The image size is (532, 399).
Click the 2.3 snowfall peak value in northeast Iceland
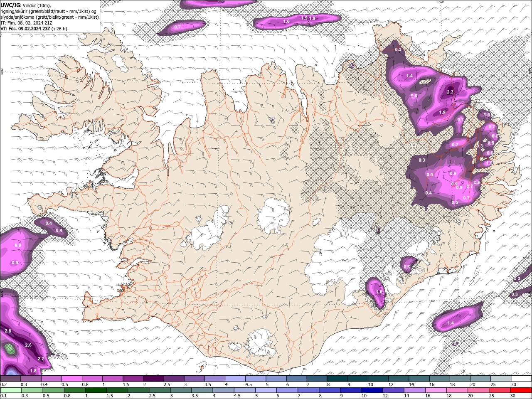pyautogui.click(x=450, y=92)
